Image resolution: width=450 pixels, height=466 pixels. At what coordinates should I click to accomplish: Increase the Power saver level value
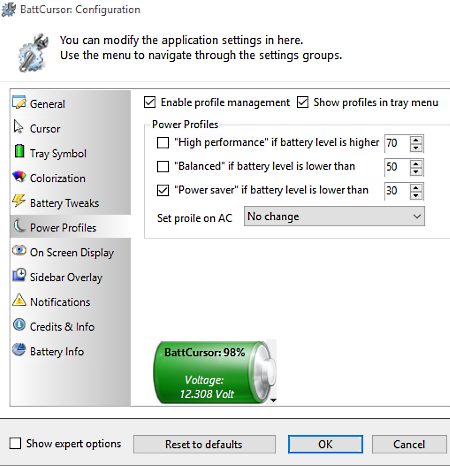point(416,187)
